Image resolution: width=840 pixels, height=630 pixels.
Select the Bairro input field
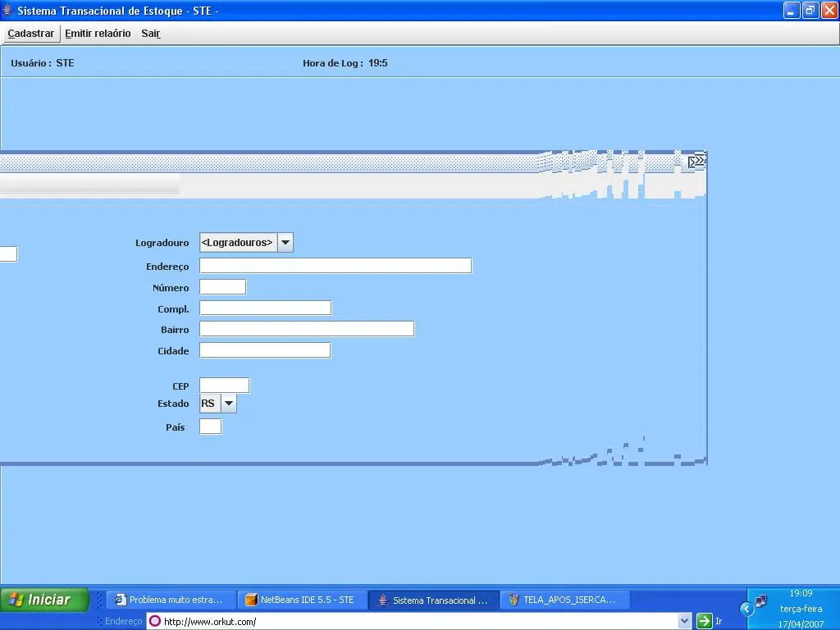coord(307,329)
